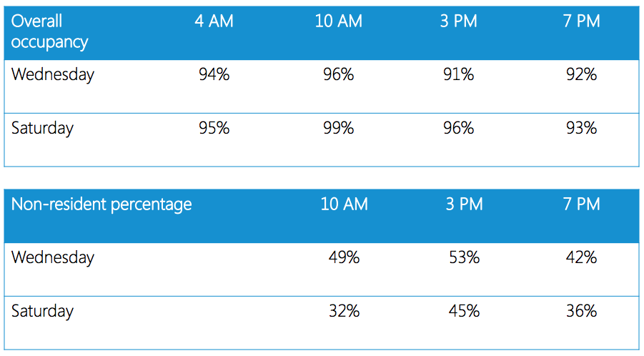Select the "7 PM" header in non-resident table
644x356 pixels.
581,204
